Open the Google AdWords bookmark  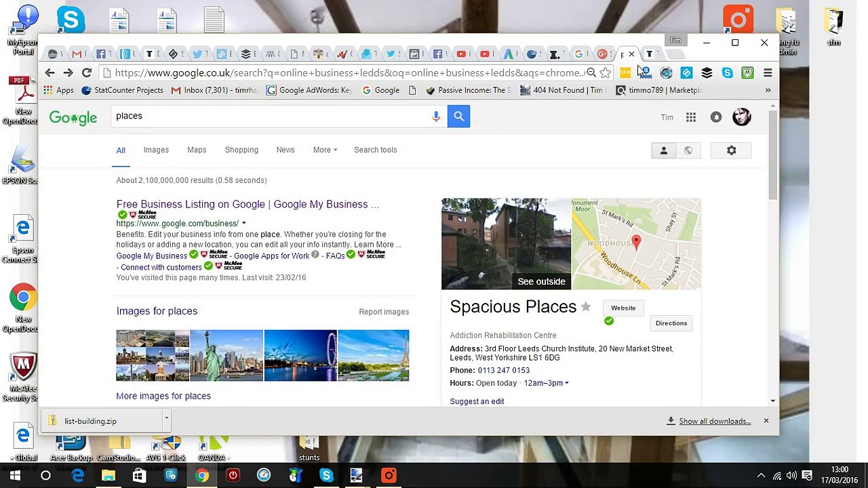309,90
